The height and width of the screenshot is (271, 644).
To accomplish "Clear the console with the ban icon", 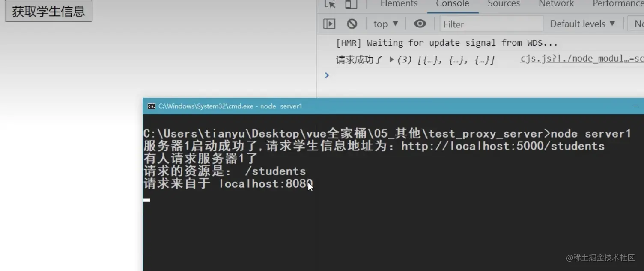I will pos(352,24).
